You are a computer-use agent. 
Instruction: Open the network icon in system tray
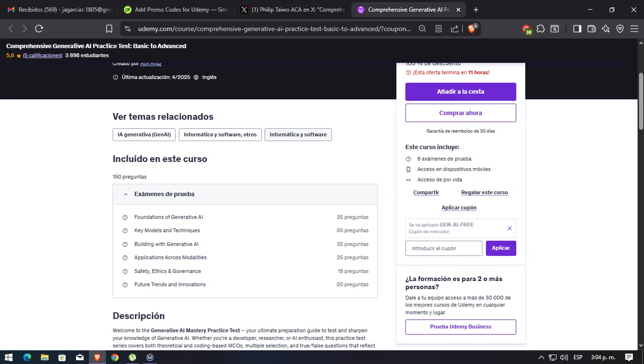pyautogui.click(x=553, y=357)
